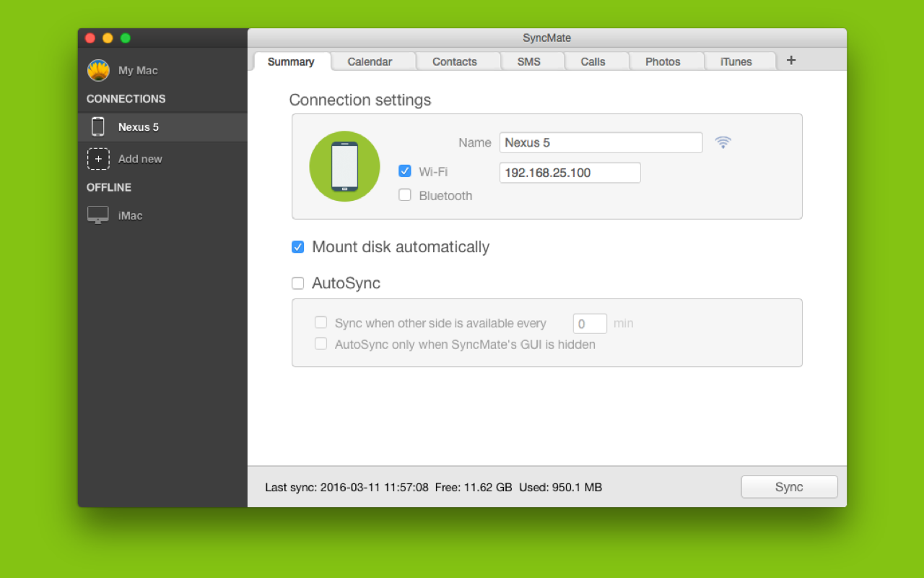The image size is (924, 578).
Task: Click the Wi-Fi IP address field
Action: 570,173
